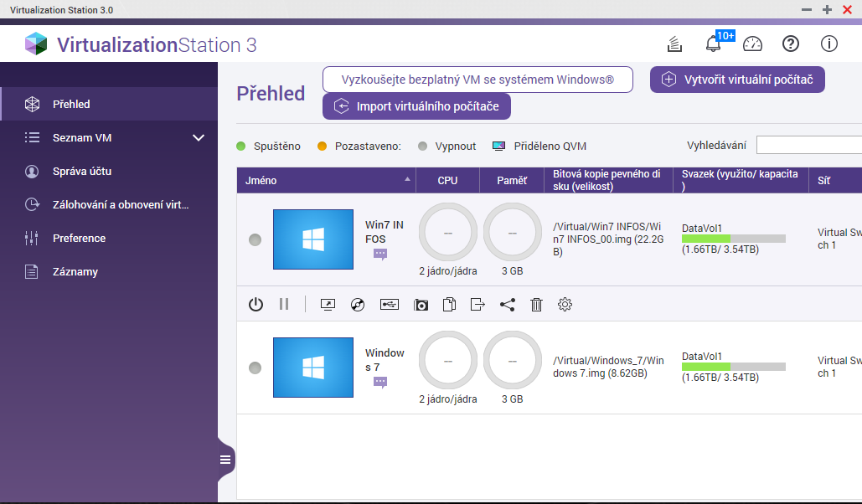The height and width of the screenshot is (504, 862).
Task: Expand the Seznam VM chevron
Action: (x=199, y=137)
